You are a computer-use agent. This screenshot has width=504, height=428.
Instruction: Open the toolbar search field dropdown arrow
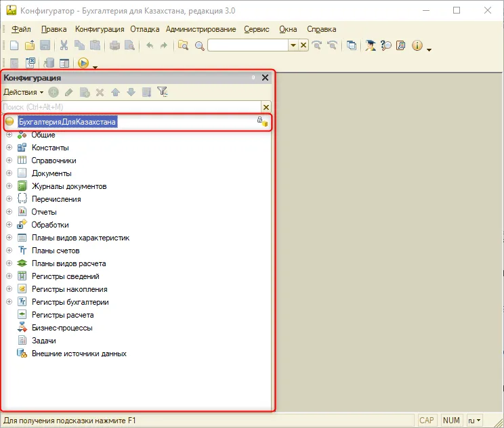[293, 45]
